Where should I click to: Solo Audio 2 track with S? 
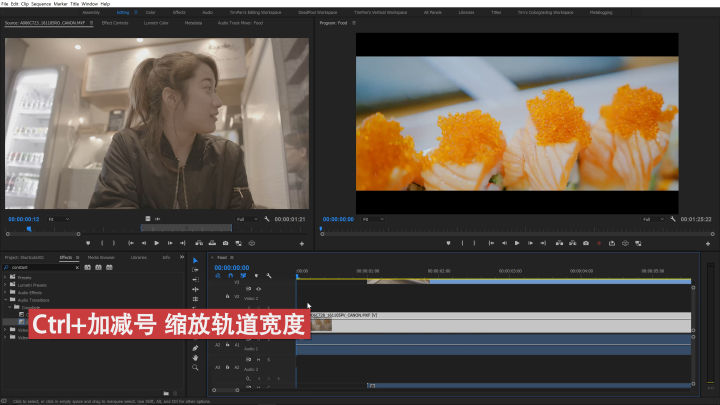269,360
